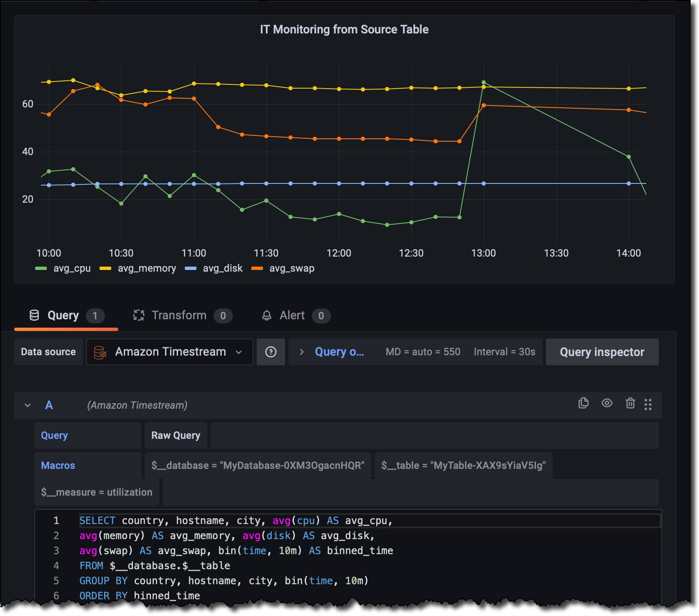Screen dimensions: 699x616
Task: Switch to the Alert tab
Action: coord(292,316)
